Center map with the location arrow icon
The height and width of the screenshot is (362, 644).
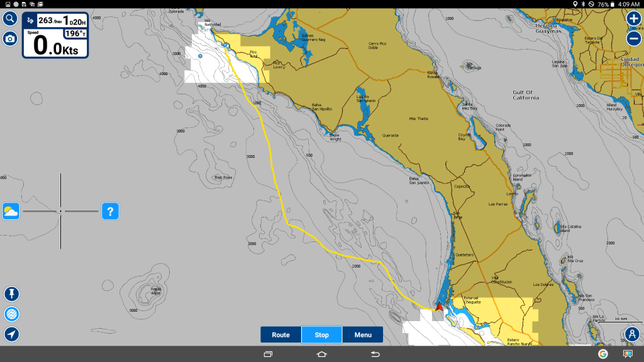point(11,334)
